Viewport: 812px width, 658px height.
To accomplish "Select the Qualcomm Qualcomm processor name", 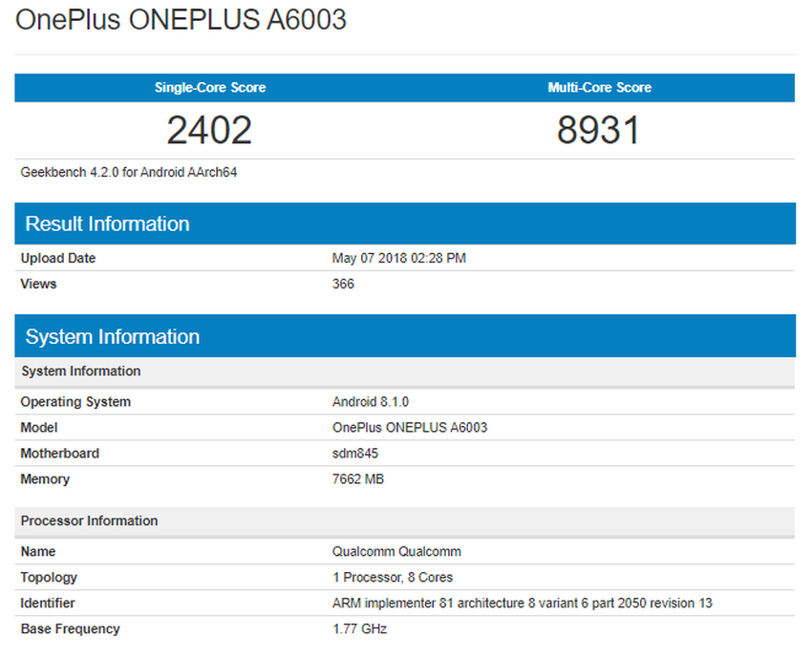I will [395, 551].
